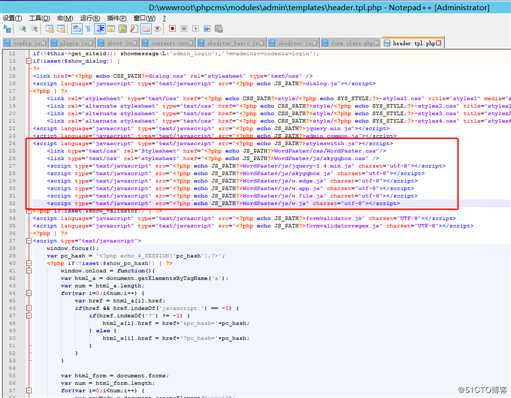Collapse fold at line 13 if(isset($show_dialog))
The image size is (511, 398).
pos(29,61)
